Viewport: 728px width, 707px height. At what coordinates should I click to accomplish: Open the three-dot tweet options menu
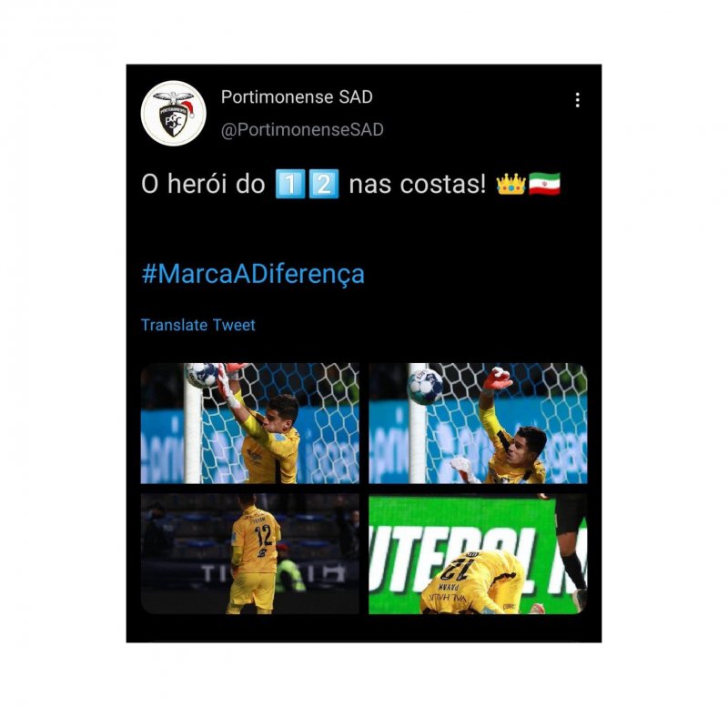coord(577,100)
